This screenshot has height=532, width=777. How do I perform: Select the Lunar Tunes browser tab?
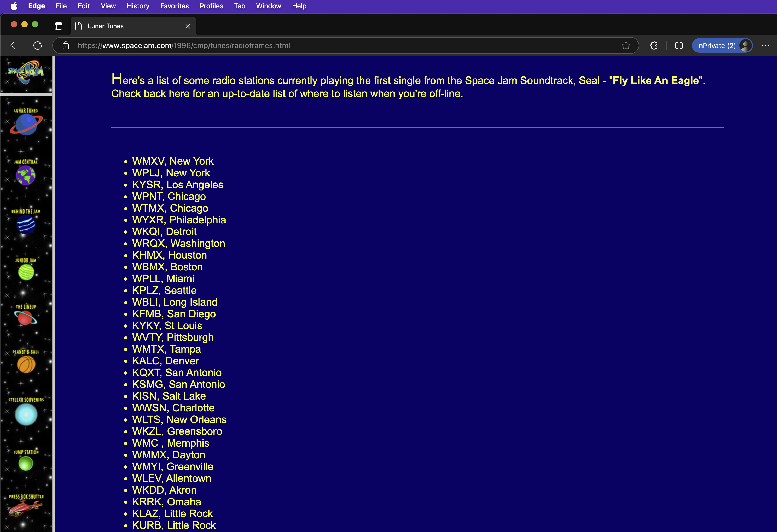point(133,26)
